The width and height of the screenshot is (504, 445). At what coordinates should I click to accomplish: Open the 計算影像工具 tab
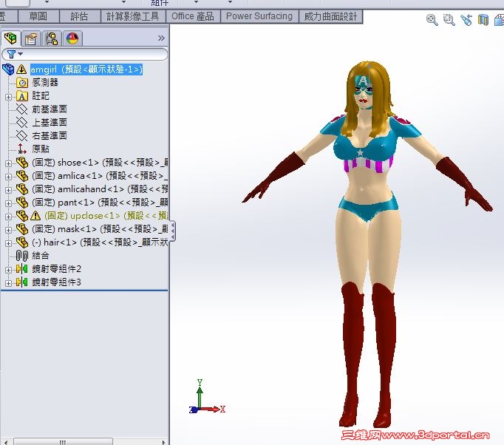point(133,16)
